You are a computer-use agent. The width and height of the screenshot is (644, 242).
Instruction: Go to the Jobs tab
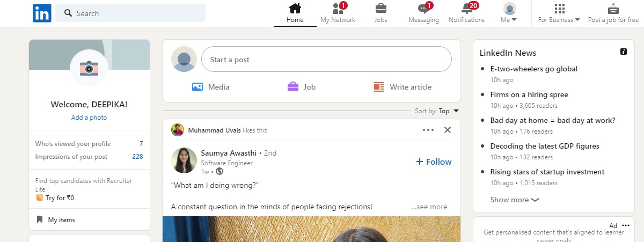[380, 13]
